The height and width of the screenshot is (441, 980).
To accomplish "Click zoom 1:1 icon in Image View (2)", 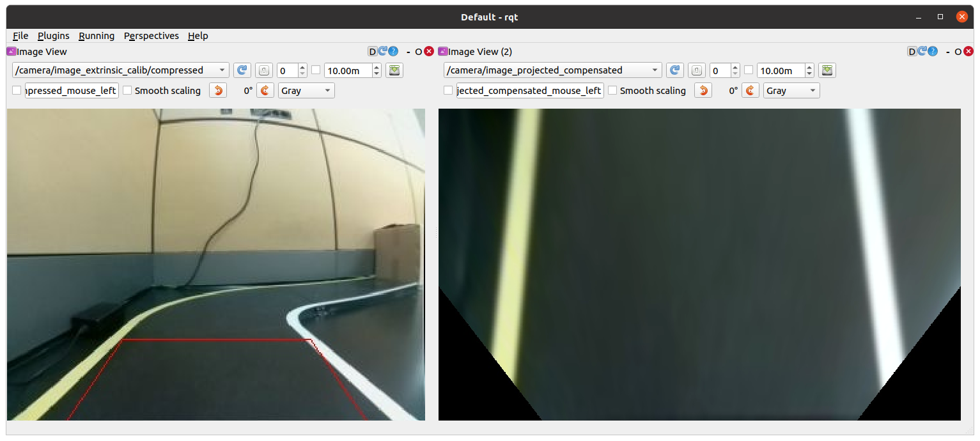I will coord(697,70).
